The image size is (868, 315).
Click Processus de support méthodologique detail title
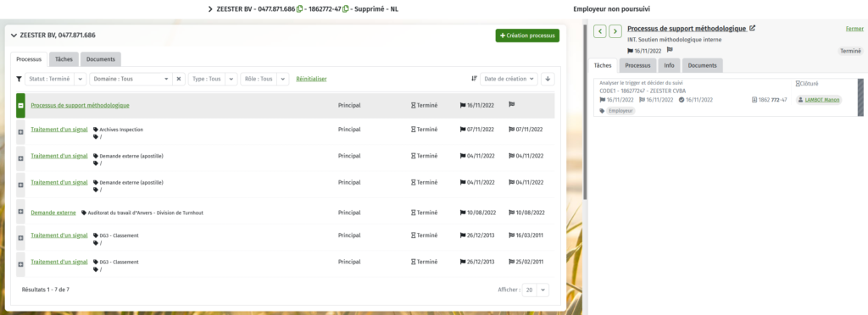click(687, 28)
